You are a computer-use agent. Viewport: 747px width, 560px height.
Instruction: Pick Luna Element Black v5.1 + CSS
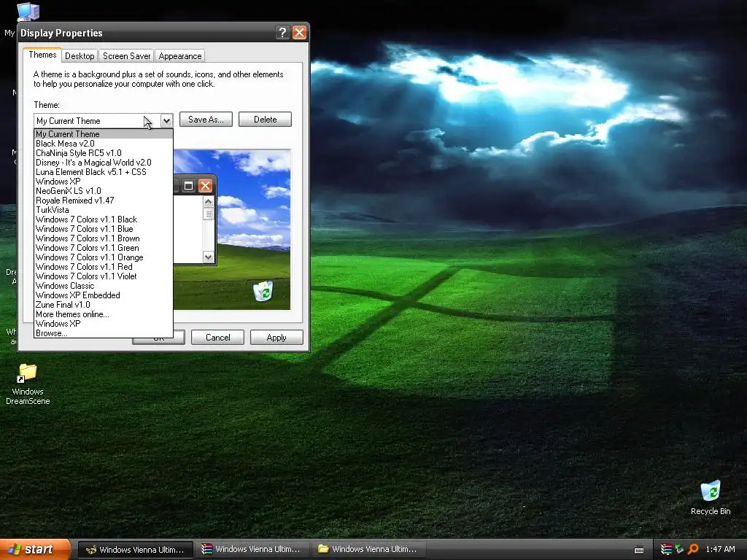pyautogui.click(x=104, y=172)
